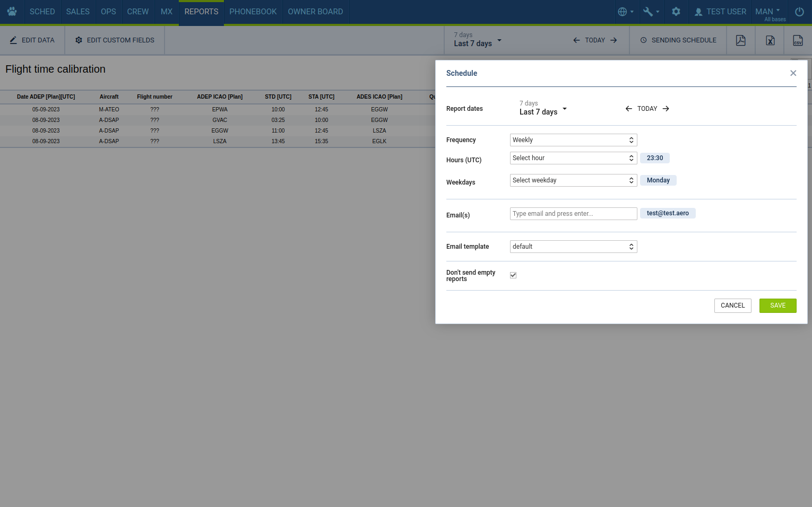Click the email address input field
Viewport: 812px width, 507px height.
(573, 214)
